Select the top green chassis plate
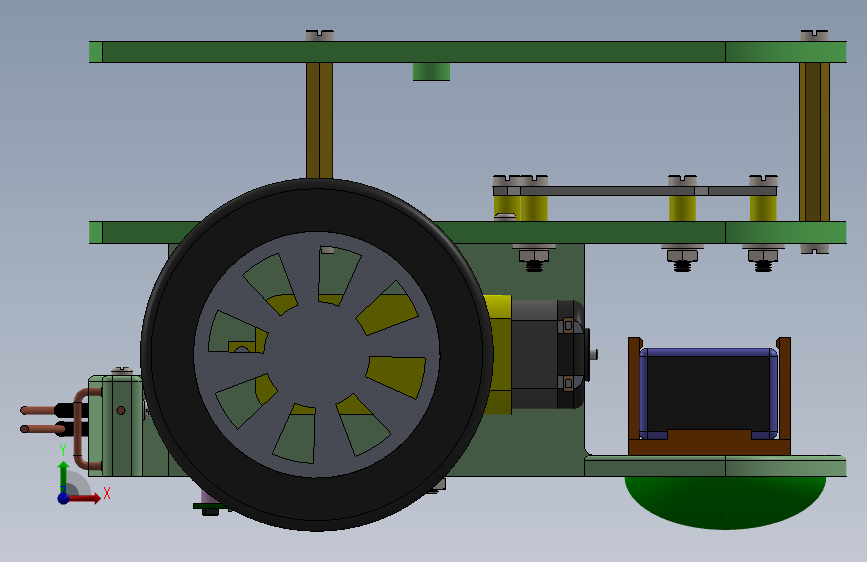The width and height of the screenshot is (867, 562). click(x=468, y=52)
